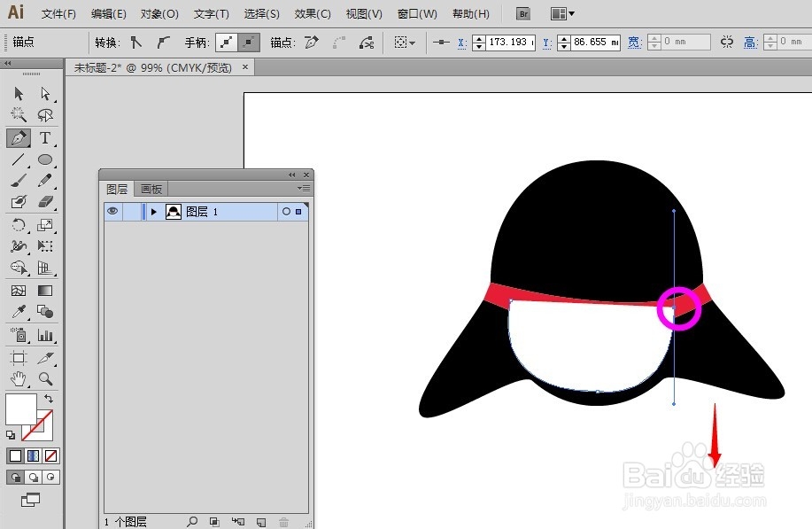Select the Rotate tool
Image resolution: width=812 pixels, height=529 pixels.
[x=19, y=225]
